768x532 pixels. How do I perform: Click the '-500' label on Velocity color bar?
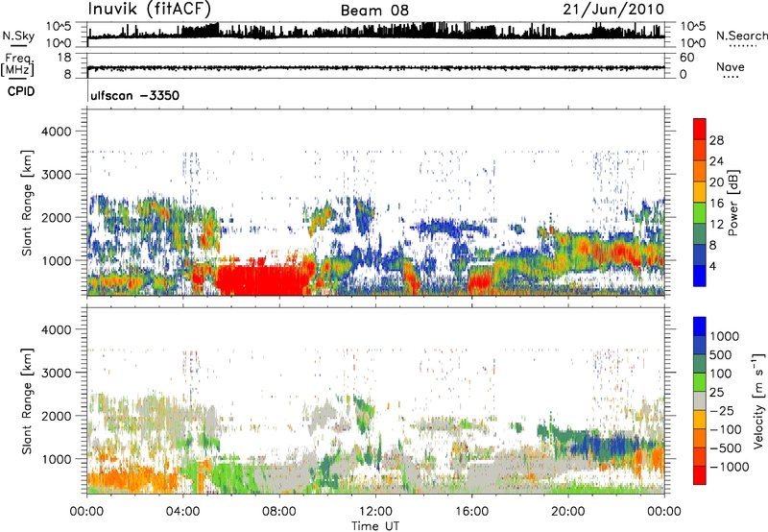coord(726,448)
